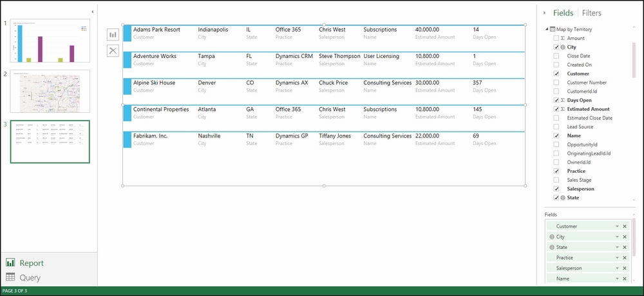Click the Steve Thompson salesperson cell

(x=339, y=56)
